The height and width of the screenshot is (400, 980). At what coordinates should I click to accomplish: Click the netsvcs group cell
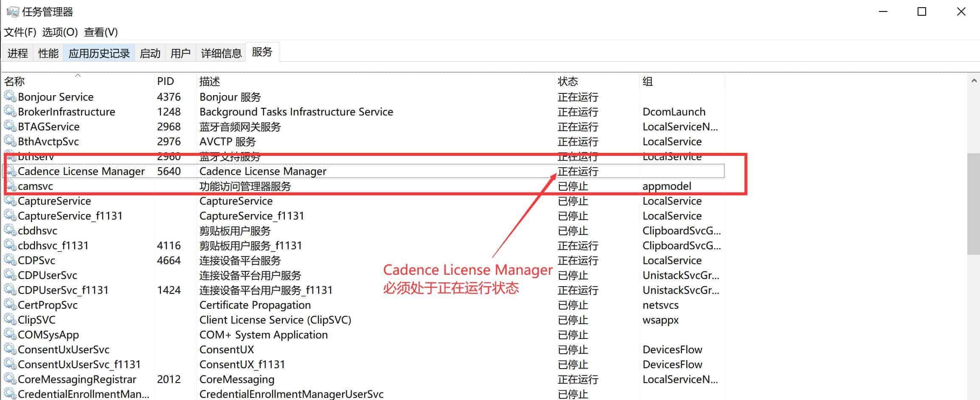[x=660, y=305]
